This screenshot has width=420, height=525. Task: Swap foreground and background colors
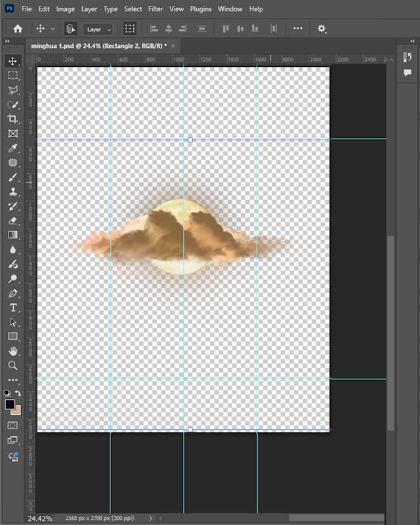point(18,393)
